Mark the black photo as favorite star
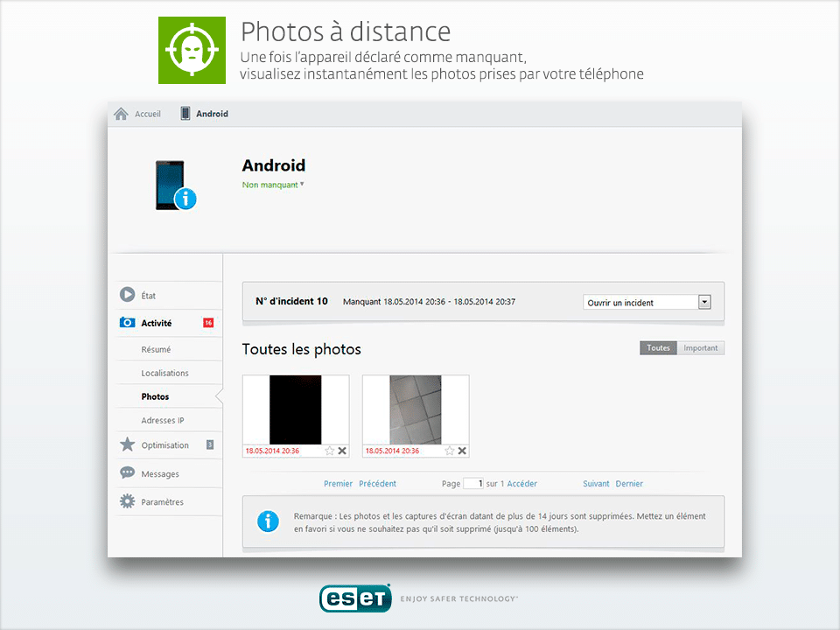The width and height of the screenshot is (840, 630). [x=330, y=451]
